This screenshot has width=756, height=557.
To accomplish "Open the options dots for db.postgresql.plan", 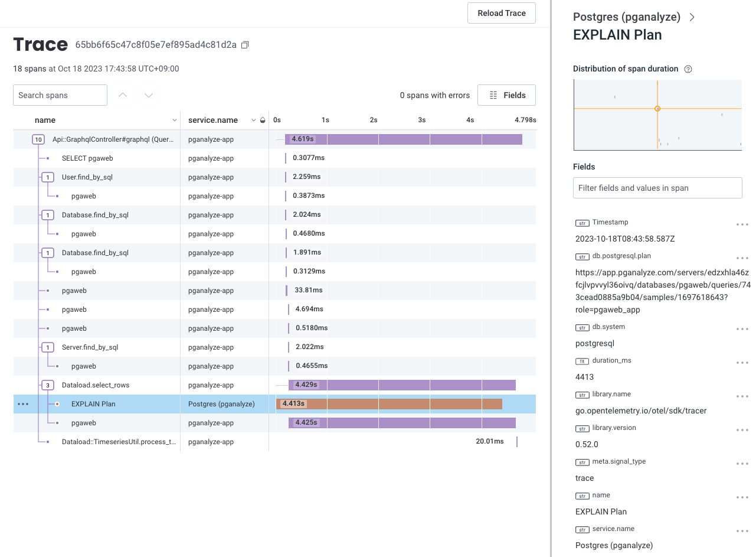I will [x=742, y=258].
